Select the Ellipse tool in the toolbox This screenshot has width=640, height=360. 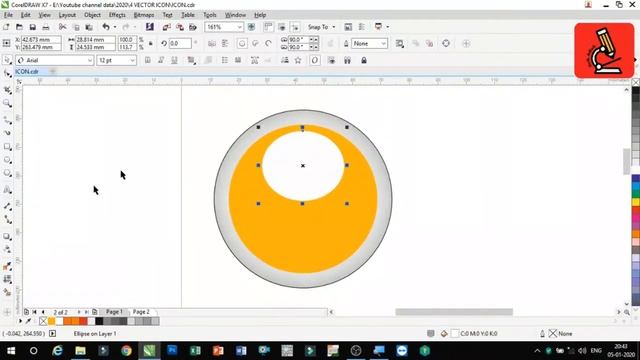(x=7, y=160)
